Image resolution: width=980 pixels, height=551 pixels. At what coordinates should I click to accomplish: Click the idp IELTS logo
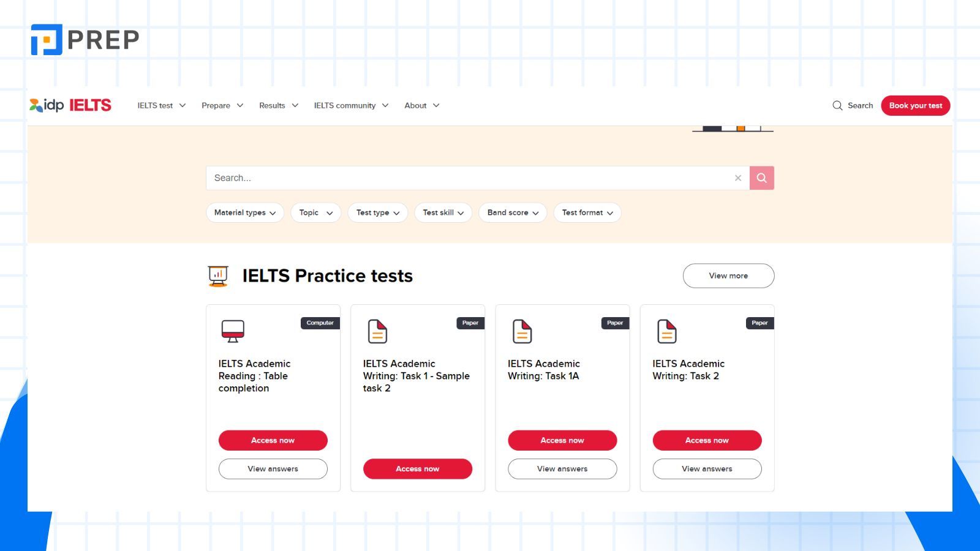point(70,105)
